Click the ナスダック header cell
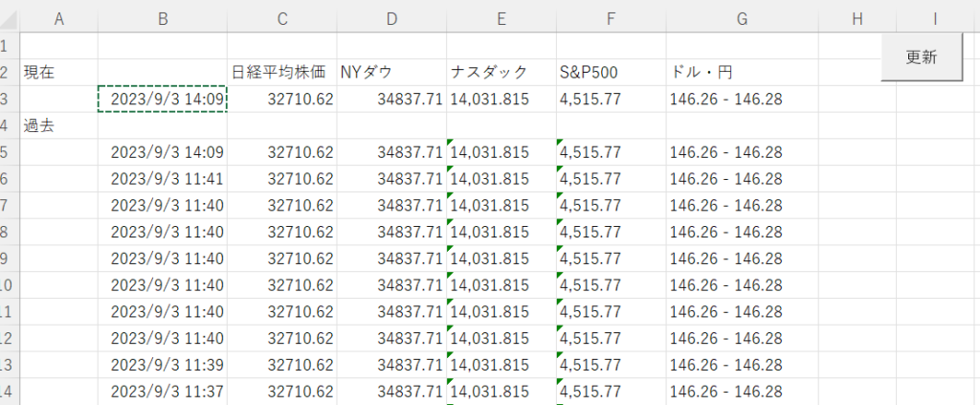980x405 pixels. coord(501,72)
